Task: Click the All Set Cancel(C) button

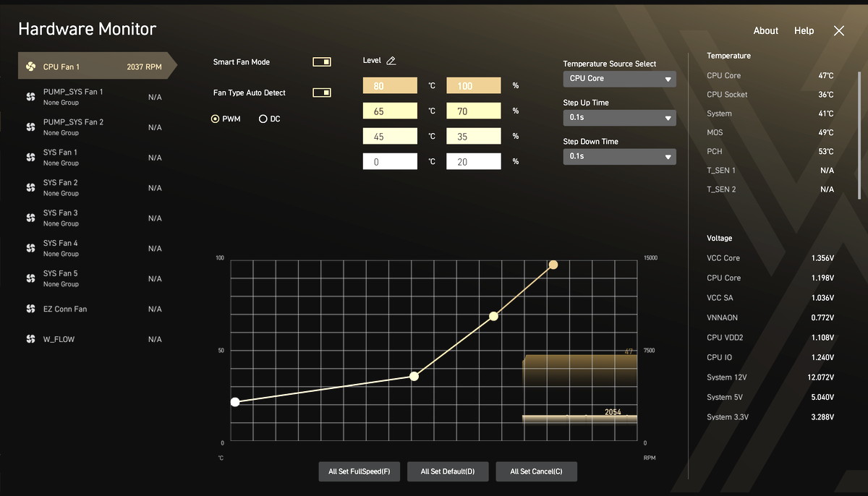Action: [x=536, y=471]
